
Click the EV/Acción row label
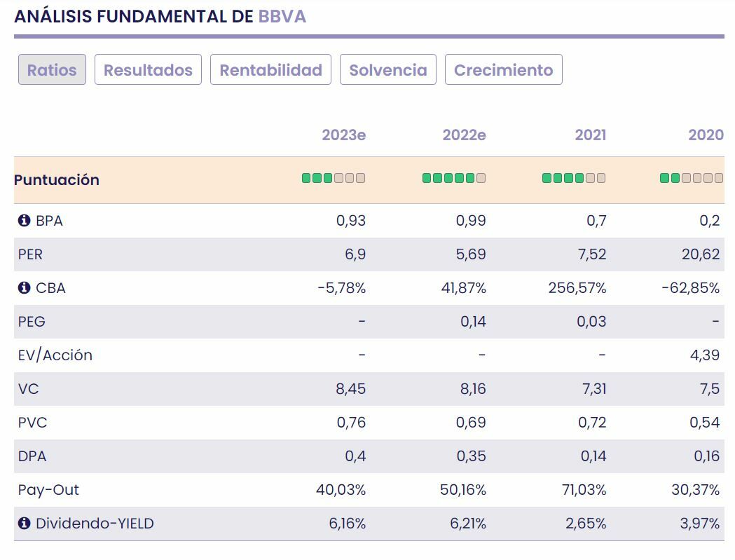55,355
